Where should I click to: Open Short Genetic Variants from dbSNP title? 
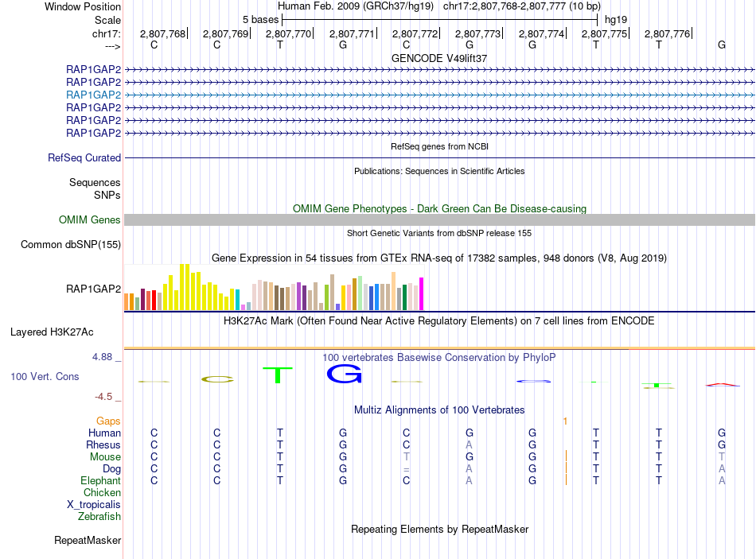click(x=439, y=233)
